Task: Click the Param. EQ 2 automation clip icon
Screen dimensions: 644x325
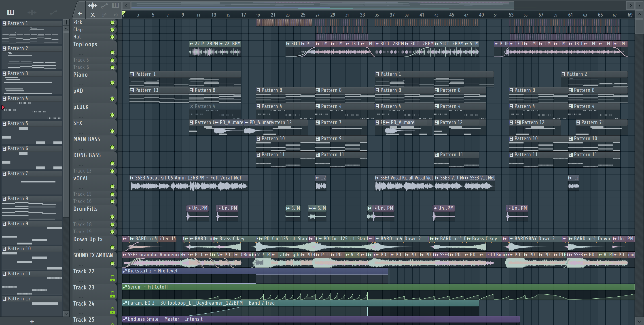Action: [x=125, y=303]
